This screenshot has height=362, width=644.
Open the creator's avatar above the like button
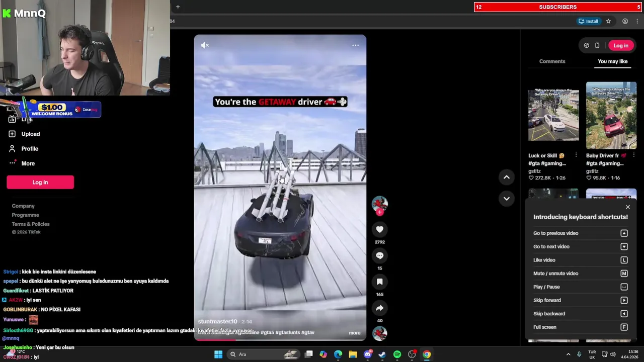click(x=380, y=204)
